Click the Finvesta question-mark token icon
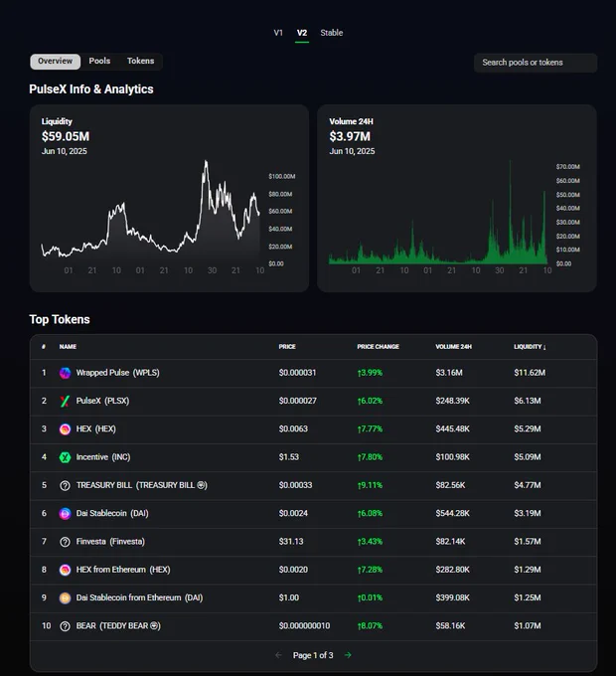 [65, 542]
